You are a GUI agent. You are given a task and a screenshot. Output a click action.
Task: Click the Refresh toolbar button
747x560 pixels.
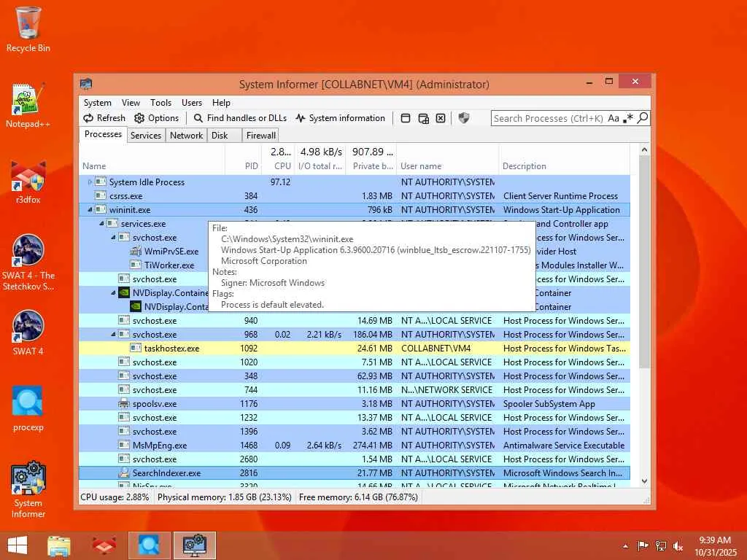(104, 118)
